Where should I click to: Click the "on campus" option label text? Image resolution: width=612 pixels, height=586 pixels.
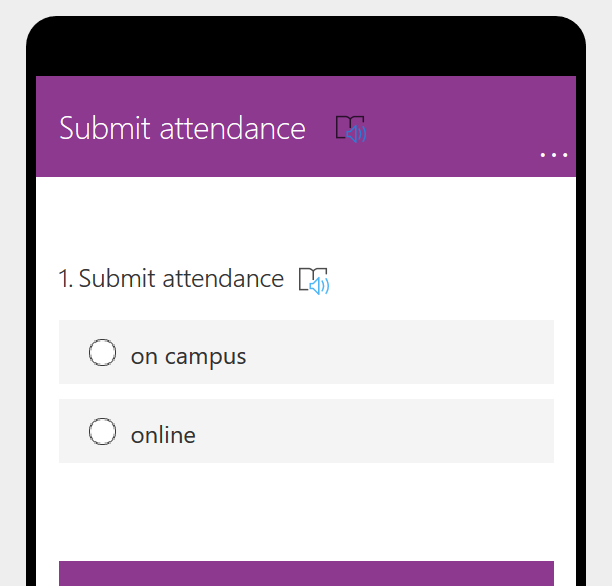click(188, 356)
